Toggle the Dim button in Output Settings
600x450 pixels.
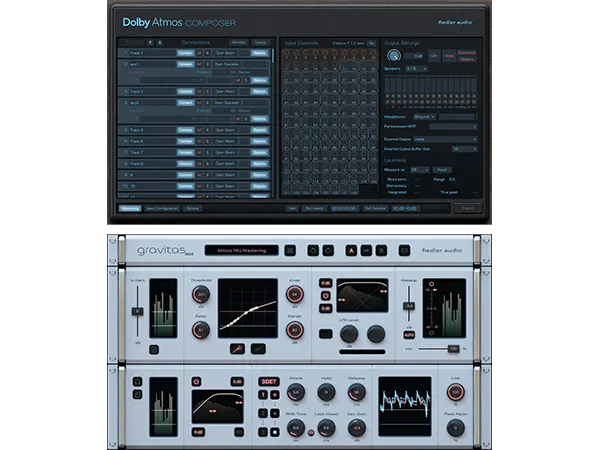click(x=434, y=56)
